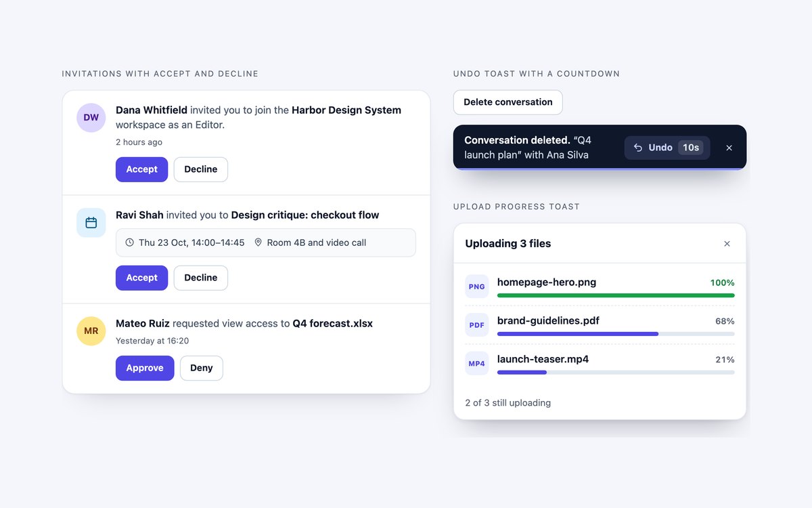The width and height of the screenshot is (812, 508).
Task: Click the 'Q4 forecast.xlsx' file name
Action: [332, 324]
